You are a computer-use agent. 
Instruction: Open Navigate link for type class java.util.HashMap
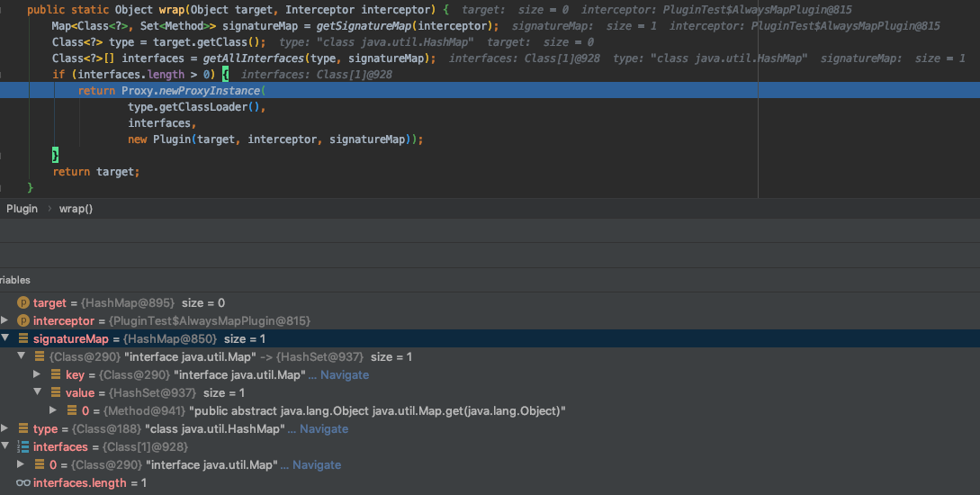click(324, 428)
